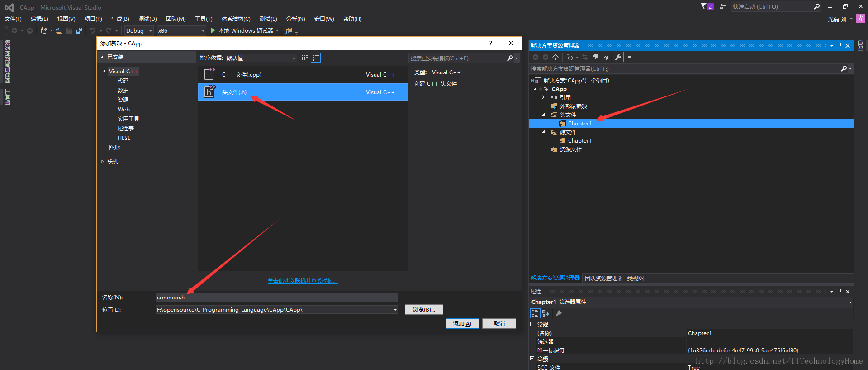Screen dimensions: 868x370
Task: Click search magnifier for installed templates
Action: click(510, 58)
